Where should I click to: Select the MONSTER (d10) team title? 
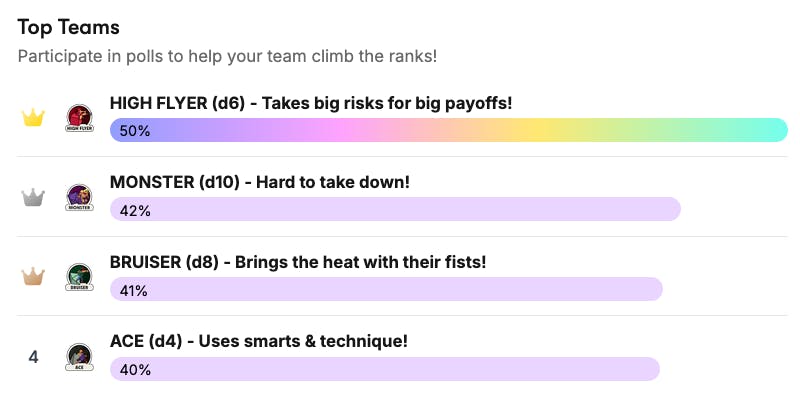click(260, 183)
